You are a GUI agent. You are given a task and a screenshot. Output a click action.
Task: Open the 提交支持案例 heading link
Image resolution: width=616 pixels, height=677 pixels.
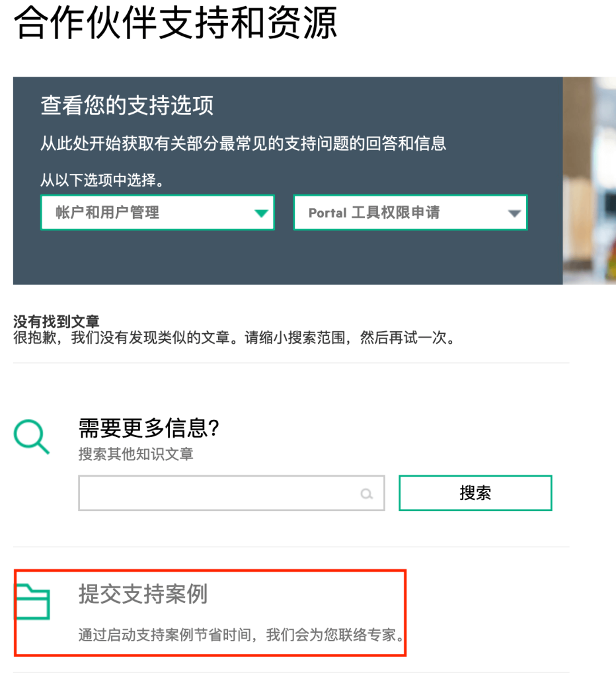tap(143, 594)
